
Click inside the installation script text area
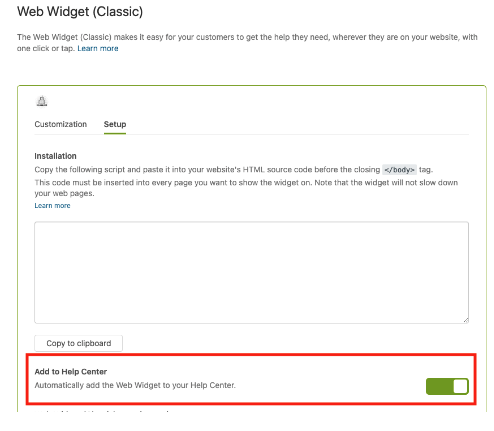click(251, 272)
